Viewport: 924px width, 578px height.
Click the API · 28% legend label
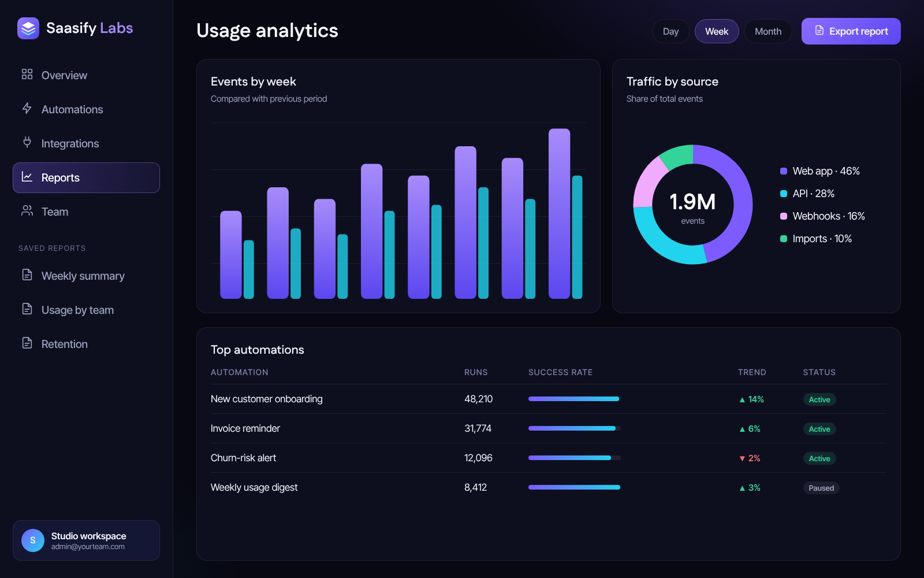point(814,194)
